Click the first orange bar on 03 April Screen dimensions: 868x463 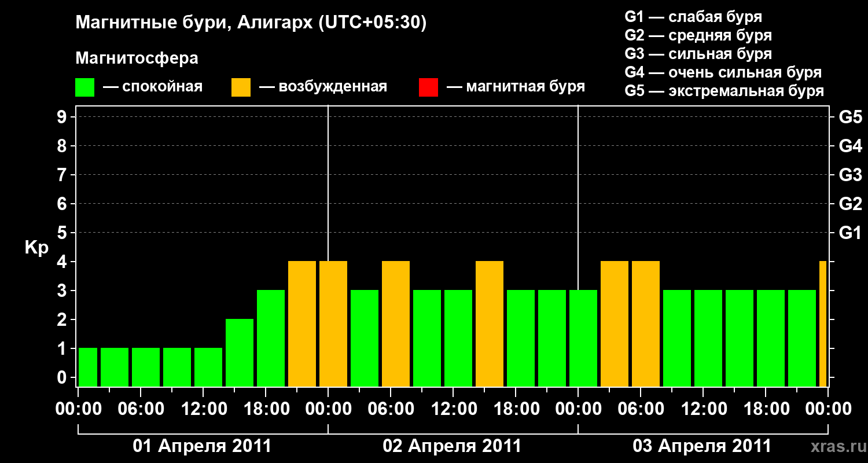coord(615,324)
